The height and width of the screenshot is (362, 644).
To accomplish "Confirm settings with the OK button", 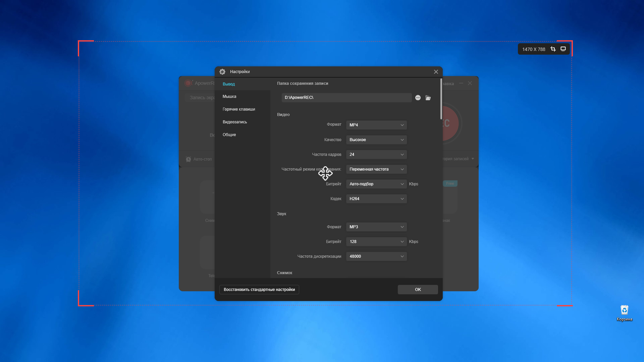I will click(x=418, y=290).
